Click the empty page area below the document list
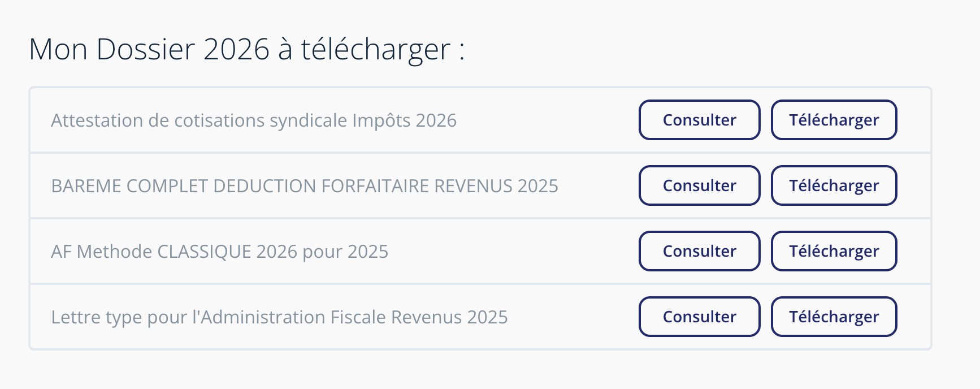Viewport: 980px width, 389px height. click(x=480, y=370)
